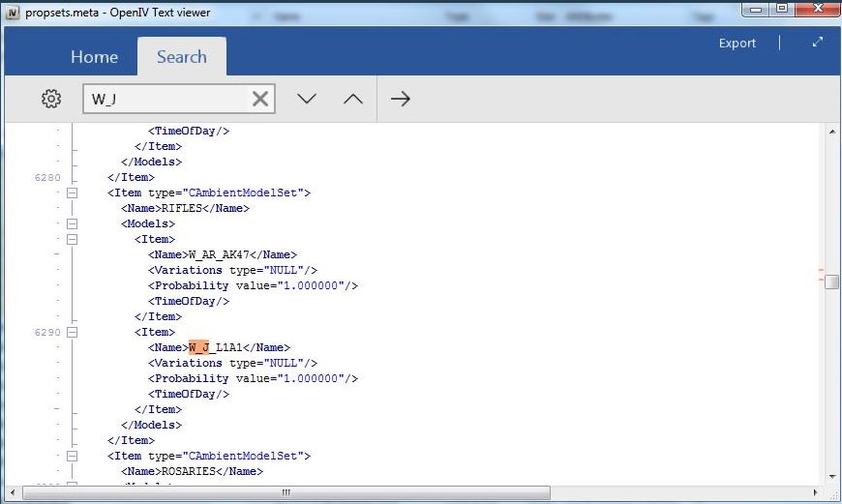Click the search field containing W_J
The image size is (842, 504).
(165, 99)
